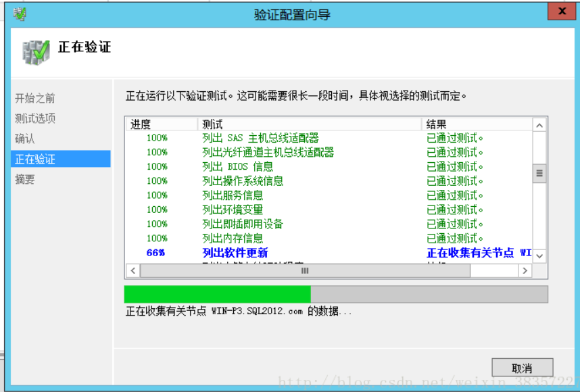This screenshot has width=580, height=392.
Task: Close the validation wizard window
Action: (562, 11)
